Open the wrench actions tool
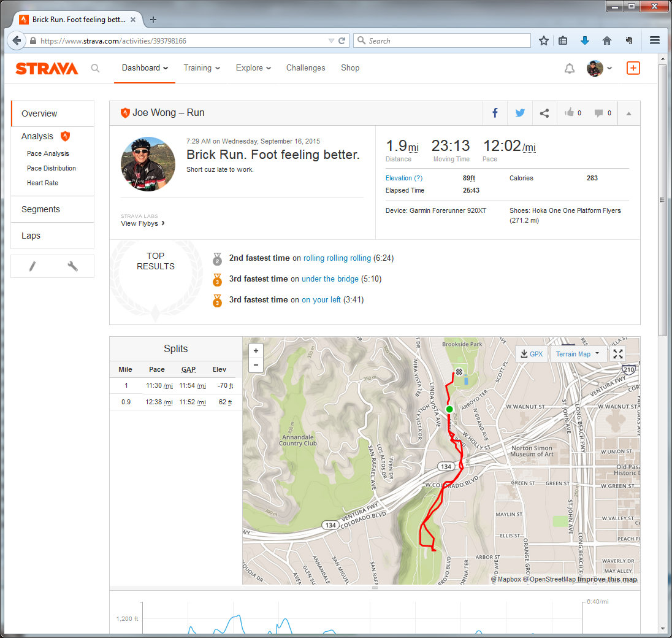The image size is (672, 638). click(x=72, y=266)
